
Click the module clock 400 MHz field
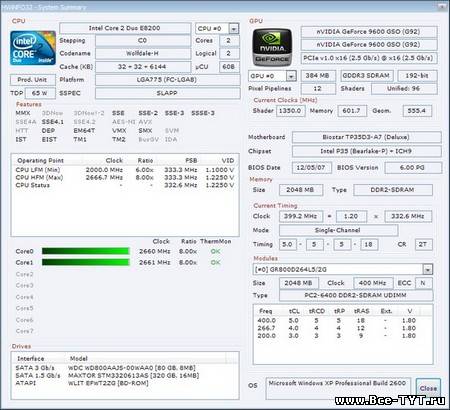tap(373, 283)
